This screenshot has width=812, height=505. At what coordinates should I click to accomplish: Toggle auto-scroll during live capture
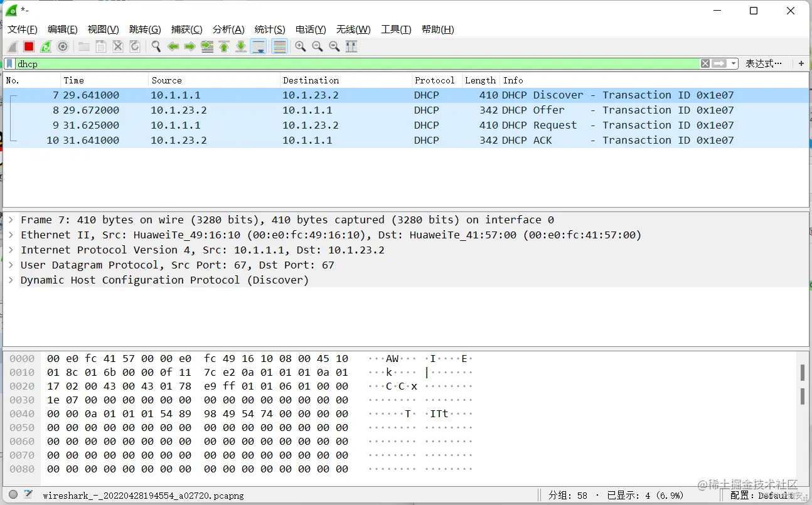coord(258,46)
